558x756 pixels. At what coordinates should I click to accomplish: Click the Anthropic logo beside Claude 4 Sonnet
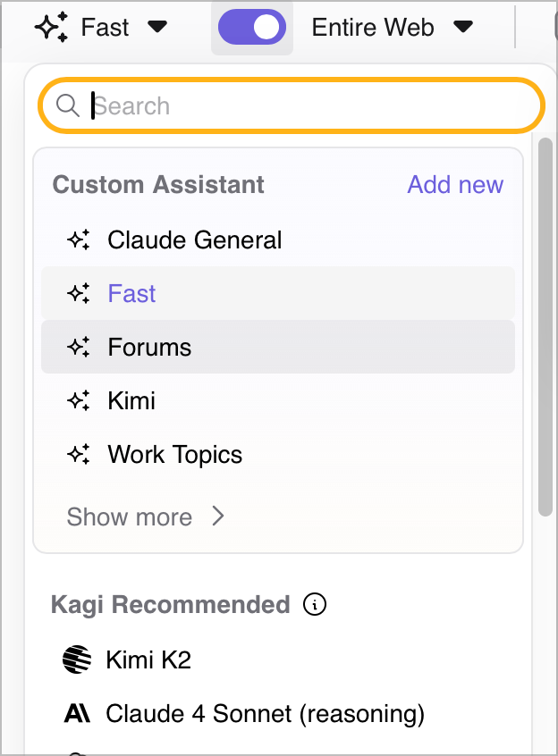pos(77,714)
